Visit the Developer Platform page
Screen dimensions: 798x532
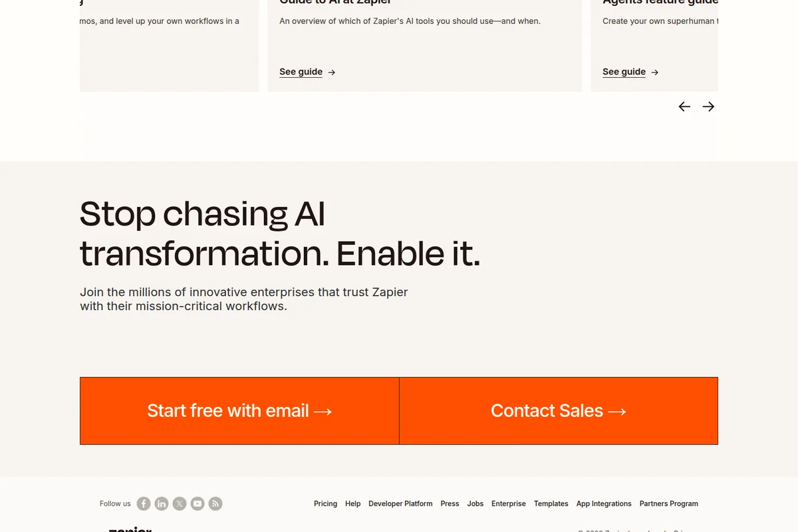[x=400, y=503]
